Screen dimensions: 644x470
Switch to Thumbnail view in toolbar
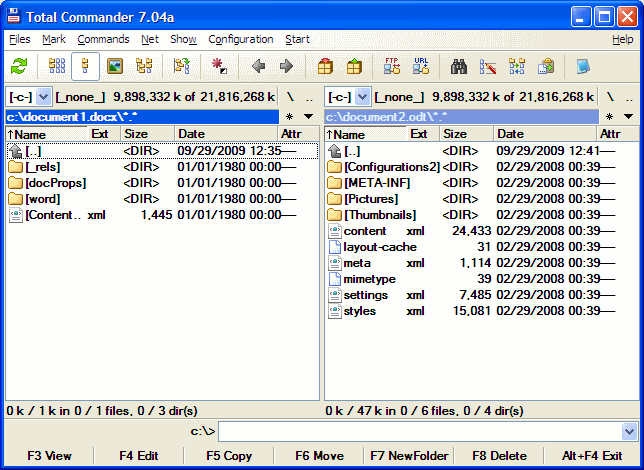pyautogui.click(x=115, y=67)
